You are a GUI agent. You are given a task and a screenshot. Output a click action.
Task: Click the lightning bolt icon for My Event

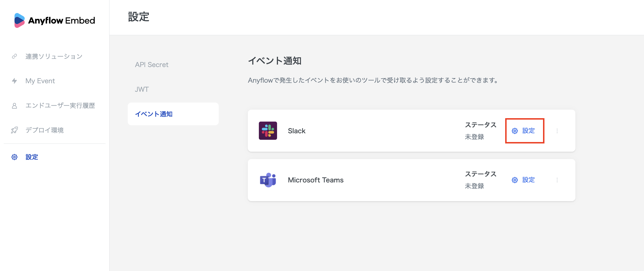click(15, 81)
